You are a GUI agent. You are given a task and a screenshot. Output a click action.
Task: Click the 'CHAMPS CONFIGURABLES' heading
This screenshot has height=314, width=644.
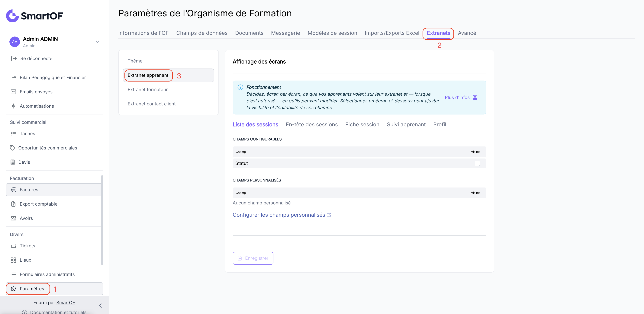pyautogui.click(x=257, y=139)
